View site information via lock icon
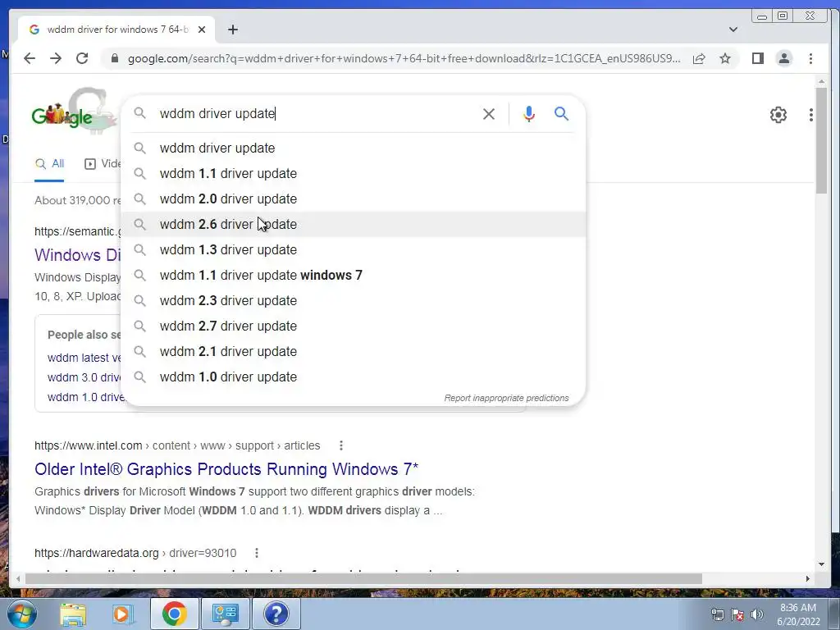 coord(114,58)
